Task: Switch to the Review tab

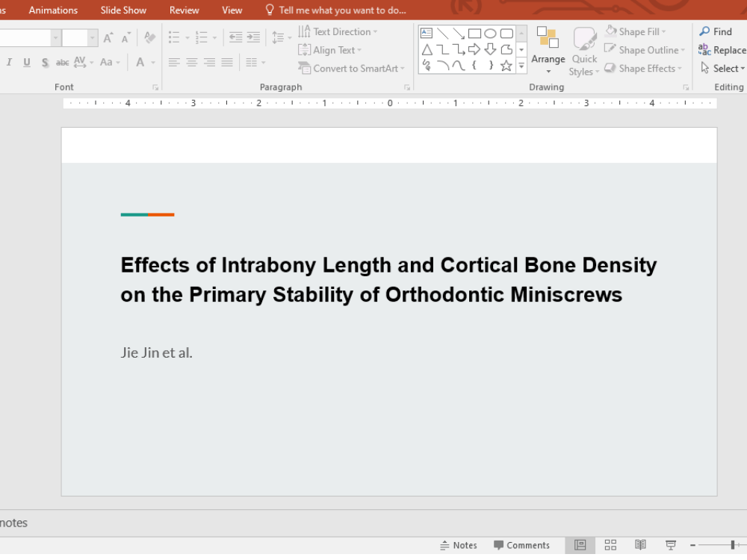Action: 184,10
